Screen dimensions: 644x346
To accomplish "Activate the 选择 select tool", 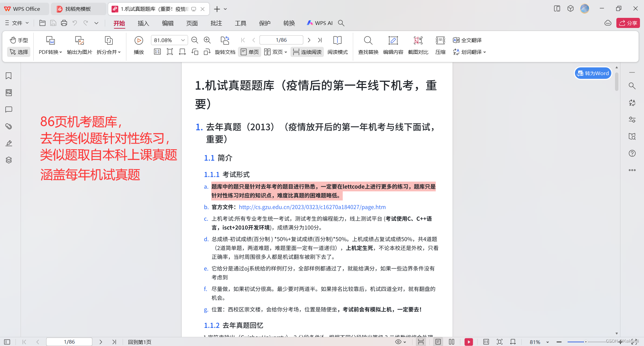I will (19, 52).
